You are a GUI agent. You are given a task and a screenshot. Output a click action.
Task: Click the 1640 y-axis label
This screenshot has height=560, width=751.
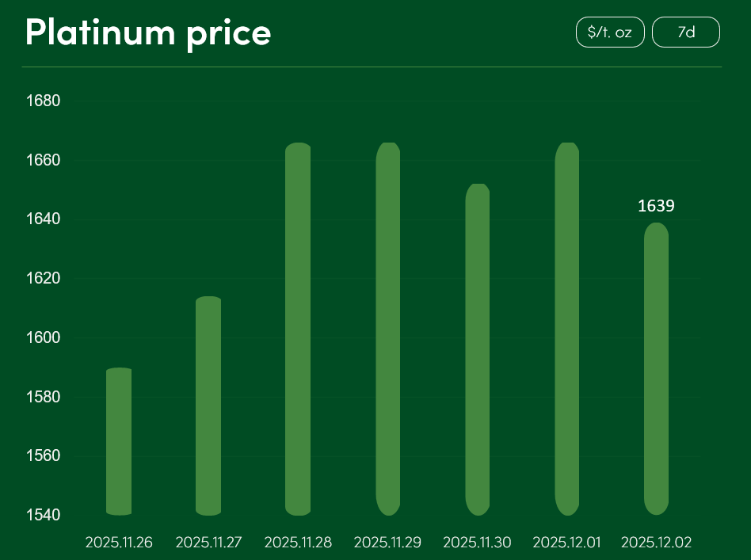pyautogui.click(x=44, y=219)
